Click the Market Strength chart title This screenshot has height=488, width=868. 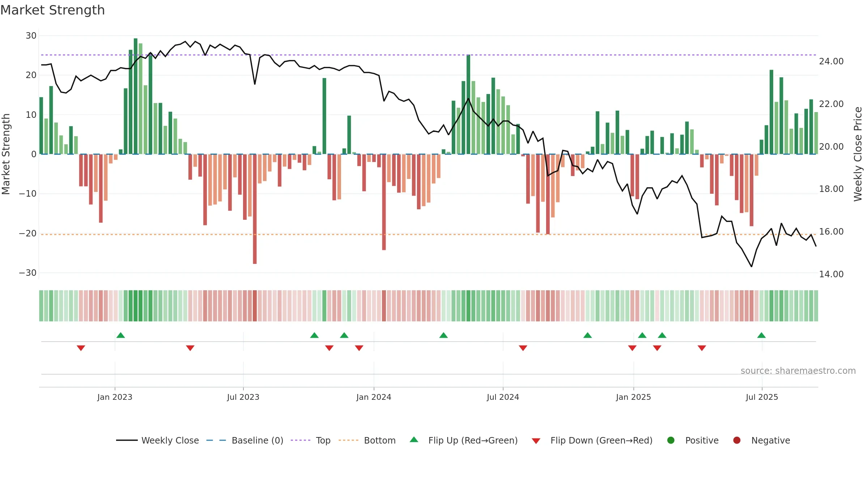(52, 10)
